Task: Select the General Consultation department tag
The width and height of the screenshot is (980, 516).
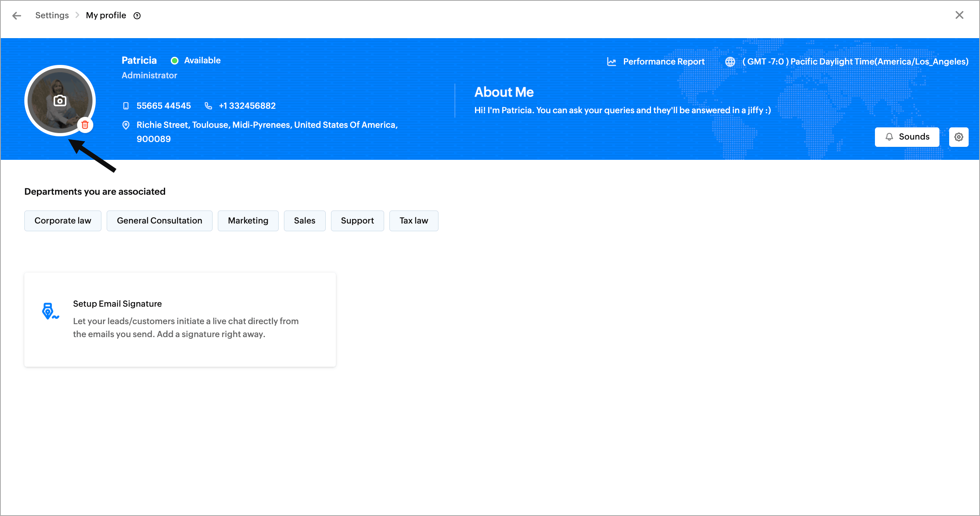Action: [x=159, y=221]
